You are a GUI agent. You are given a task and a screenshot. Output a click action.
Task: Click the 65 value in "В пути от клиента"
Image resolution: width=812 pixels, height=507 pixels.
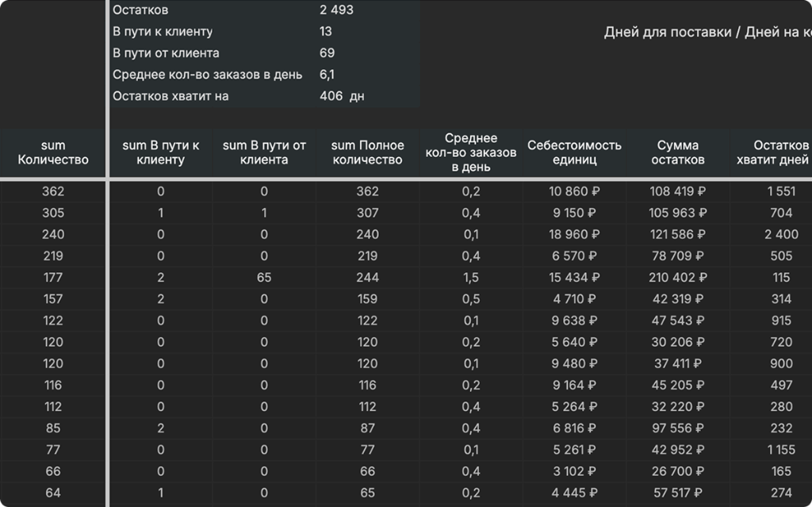click(x=264, y=278)
